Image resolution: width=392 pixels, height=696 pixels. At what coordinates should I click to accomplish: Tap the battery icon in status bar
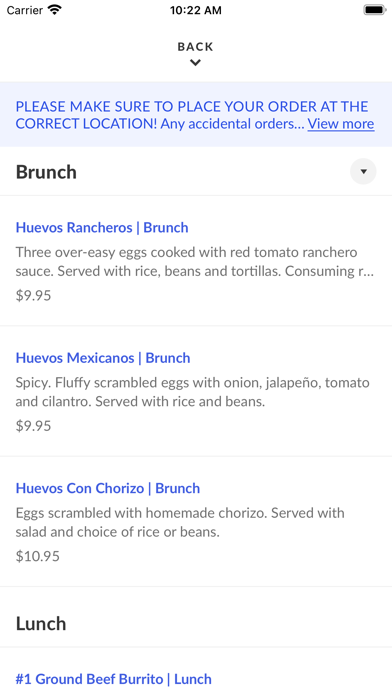tap(375, 10)
